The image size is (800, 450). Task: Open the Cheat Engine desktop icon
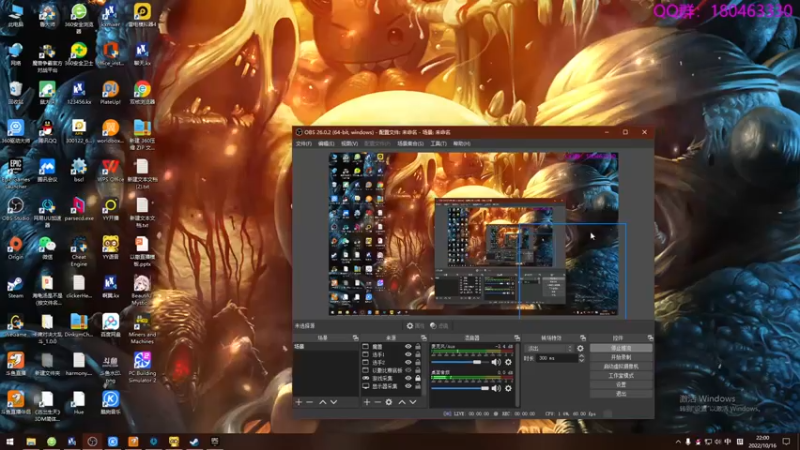79,252
